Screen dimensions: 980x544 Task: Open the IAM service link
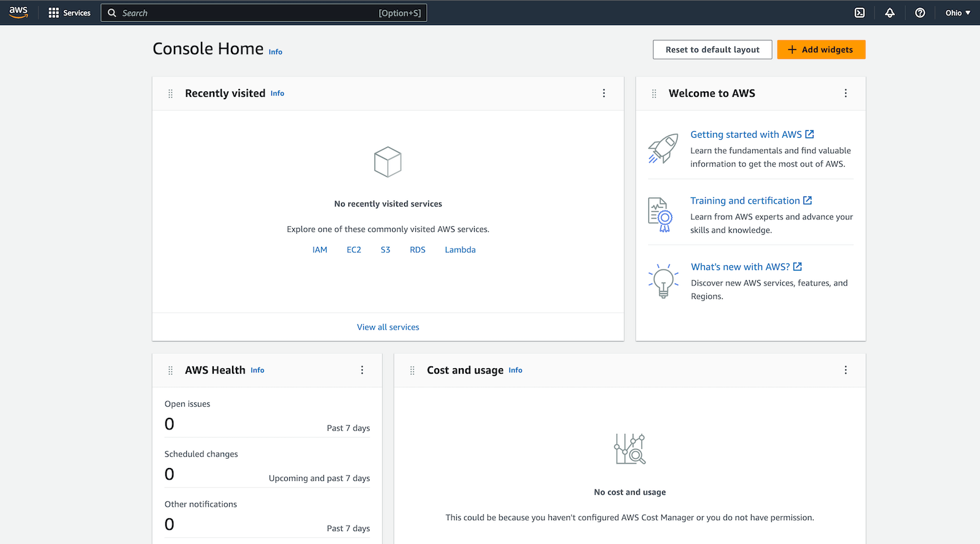(320, 250)
